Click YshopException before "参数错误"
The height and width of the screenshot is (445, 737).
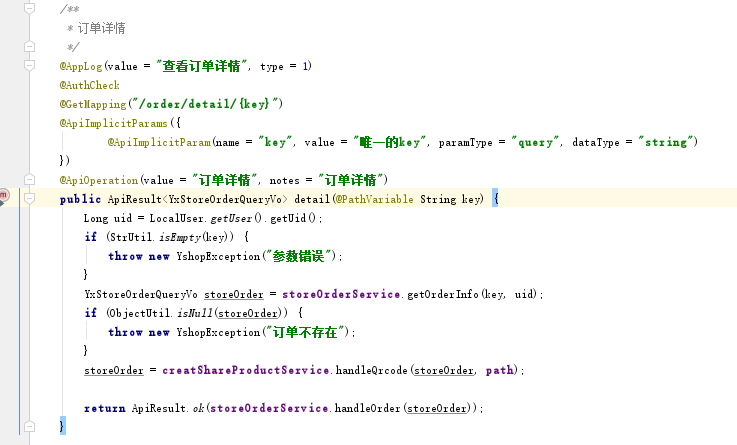click(x=218, y=256)
